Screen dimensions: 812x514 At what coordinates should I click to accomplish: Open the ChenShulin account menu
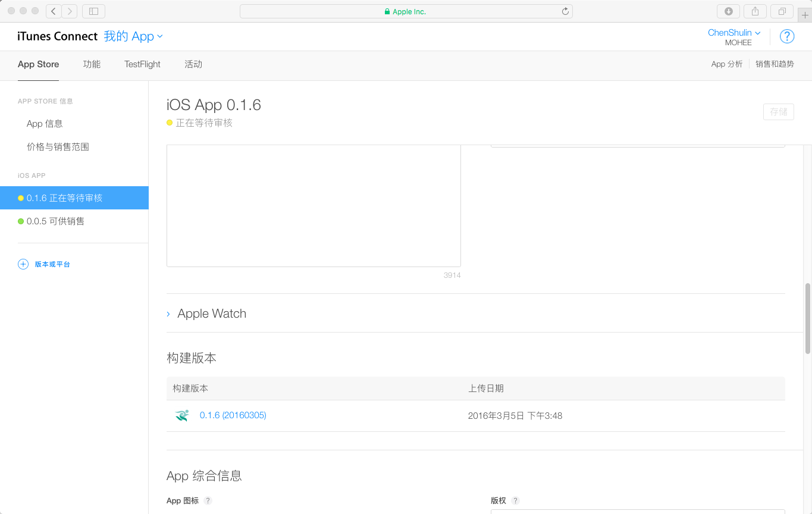[x=734, y=33]
